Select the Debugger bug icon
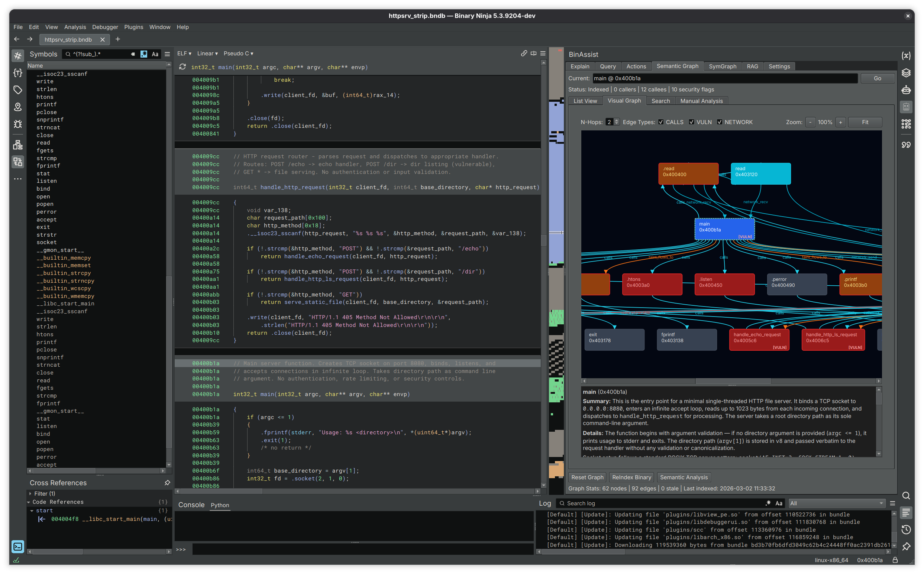 pyautogui.click(x=17, y=124)
